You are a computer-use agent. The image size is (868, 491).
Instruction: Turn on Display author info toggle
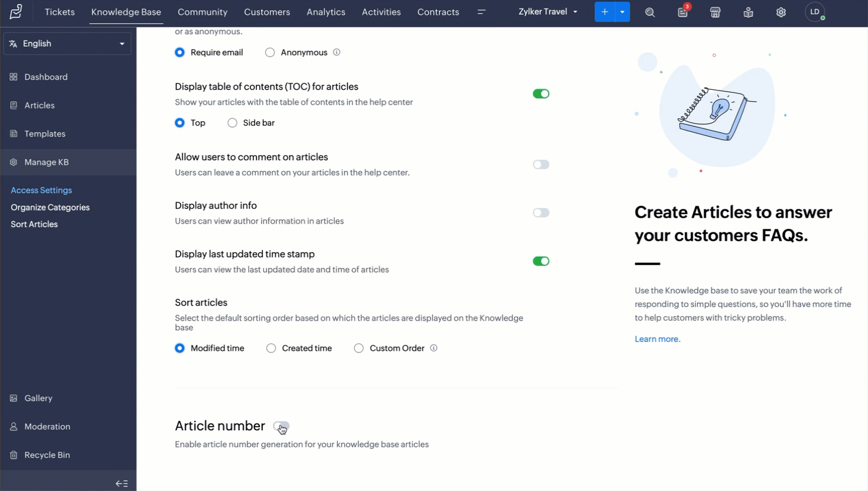tap(541, 213)
